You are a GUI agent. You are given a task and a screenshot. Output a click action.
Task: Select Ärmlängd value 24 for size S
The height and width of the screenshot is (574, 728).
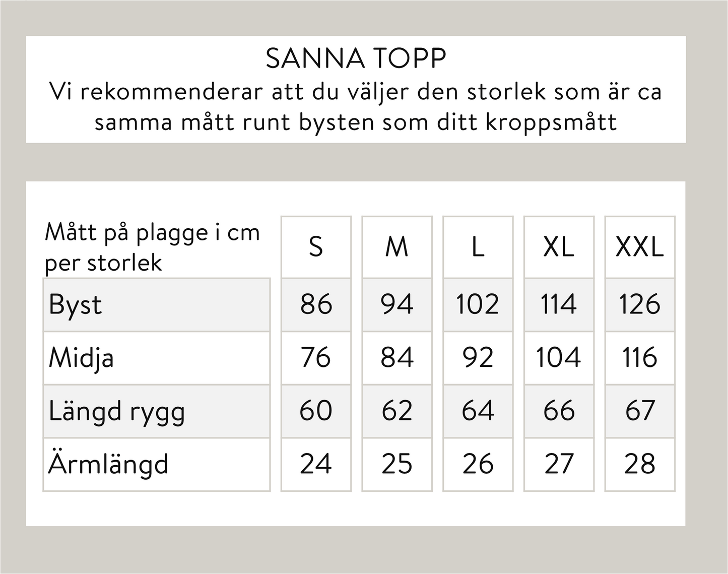pos(316,465)
